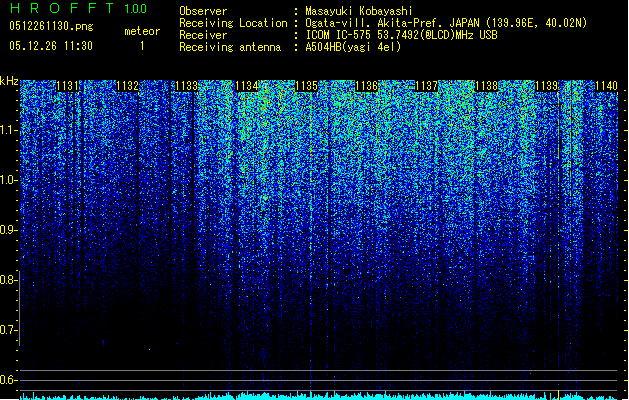Click the meteor count value 1
The width and height of the screenshot is (629, 400).
[142, 46]
